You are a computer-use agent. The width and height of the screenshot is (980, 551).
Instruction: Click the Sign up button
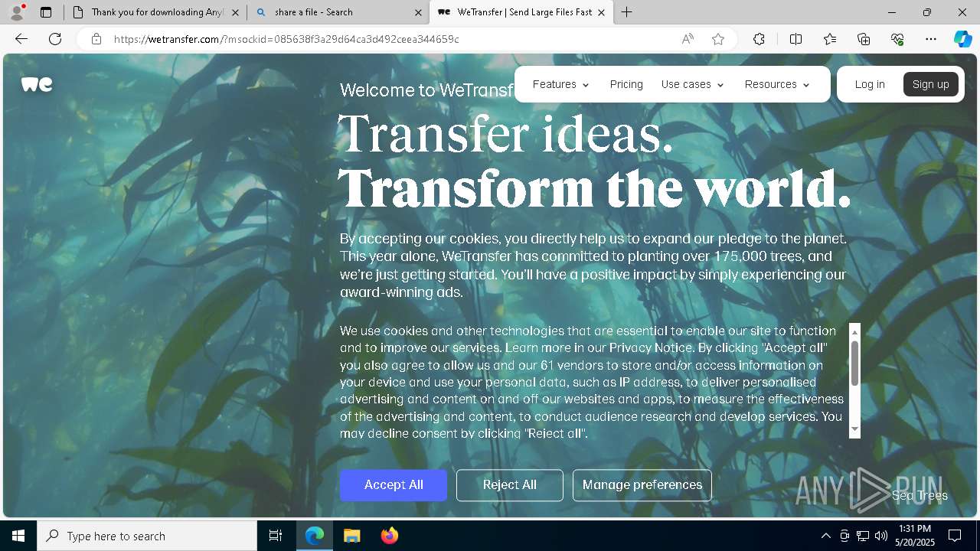tap(930, 84)
